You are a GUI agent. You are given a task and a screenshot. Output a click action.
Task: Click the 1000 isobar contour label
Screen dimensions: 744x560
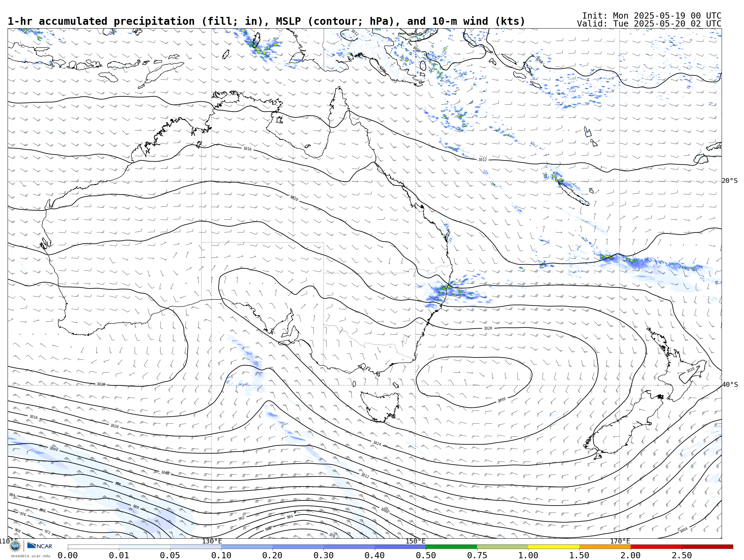pos(385,510)
